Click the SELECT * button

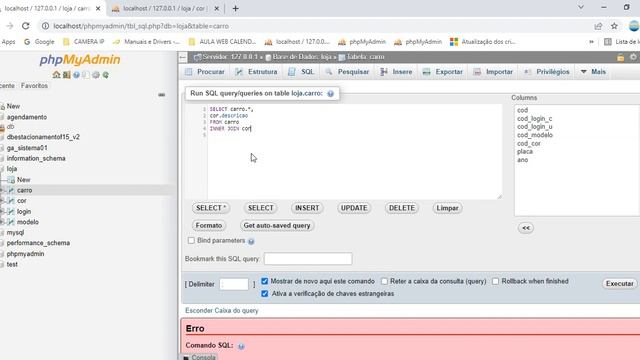click(x=211, y=208)
